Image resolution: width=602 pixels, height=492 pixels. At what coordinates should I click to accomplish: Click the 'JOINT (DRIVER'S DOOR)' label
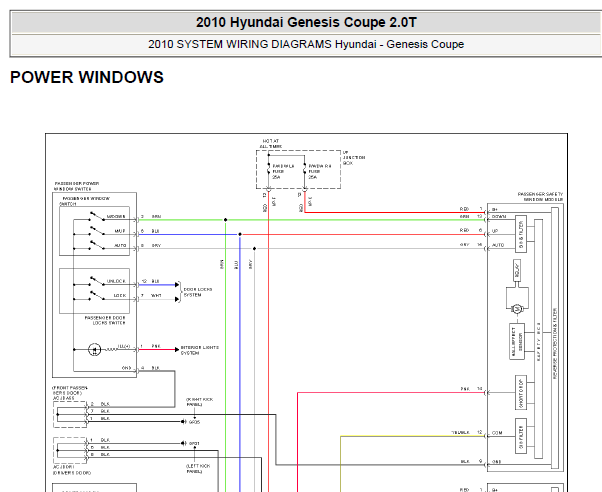tap(72, 470)
